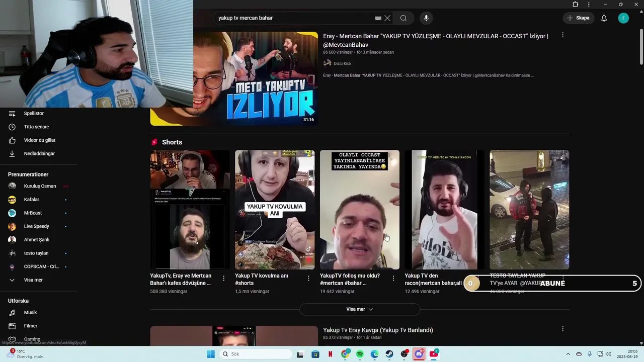Open options for YakupTV folloş short
Screen dimensions: 644x362
tap(393, 278)
